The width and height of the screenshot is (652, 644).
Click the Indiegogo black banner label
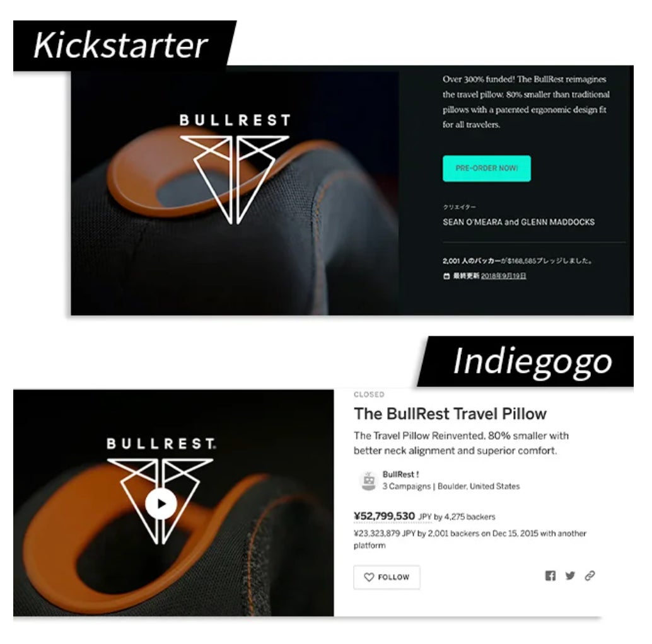[x=526, y=361]
